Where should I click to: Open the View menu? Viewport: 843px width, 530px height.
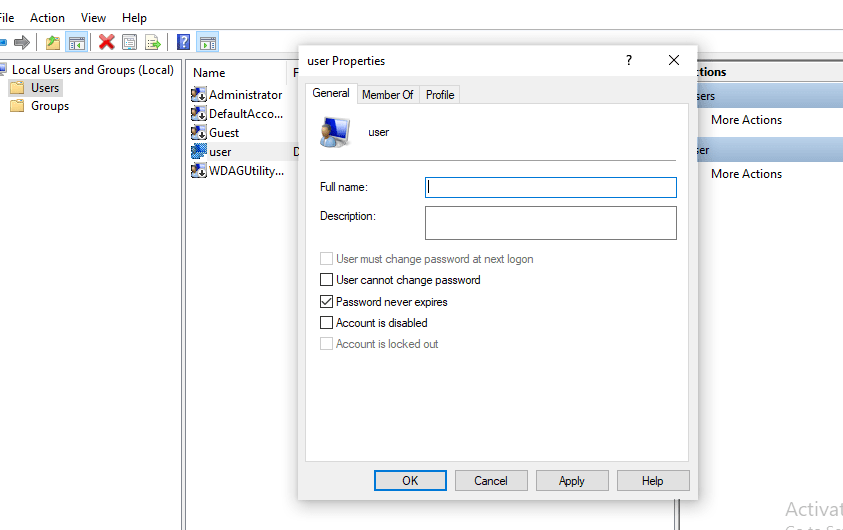pos(93,18)
